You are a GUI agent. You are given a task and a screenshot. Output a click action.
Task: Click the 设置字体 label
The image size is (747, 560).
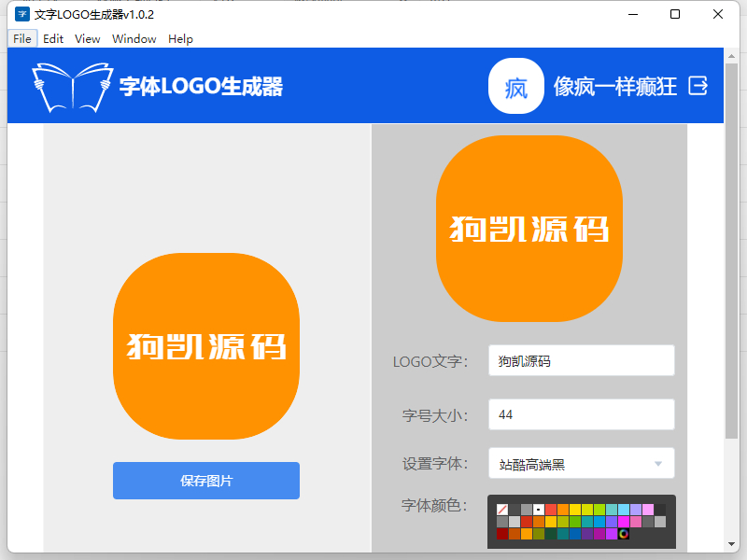pos(435,463)
